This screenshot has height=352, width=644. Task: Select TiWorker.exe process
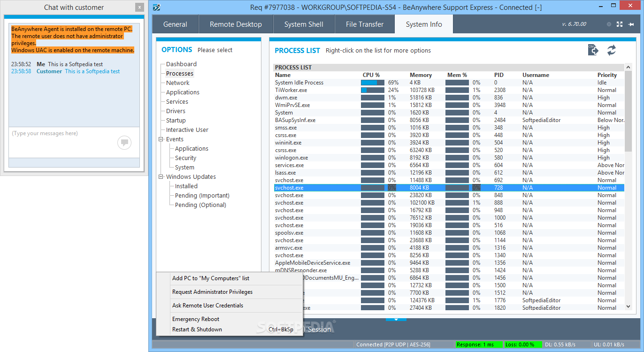449,90
